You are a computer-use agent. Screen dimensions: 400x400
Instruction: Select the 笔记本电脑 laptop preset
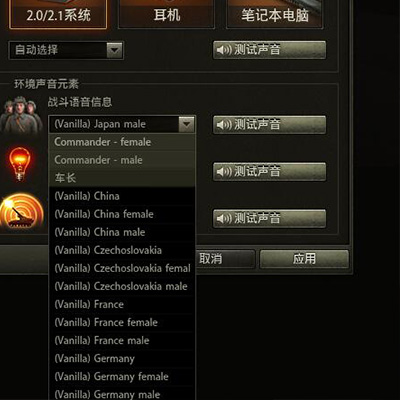[275, 14]
